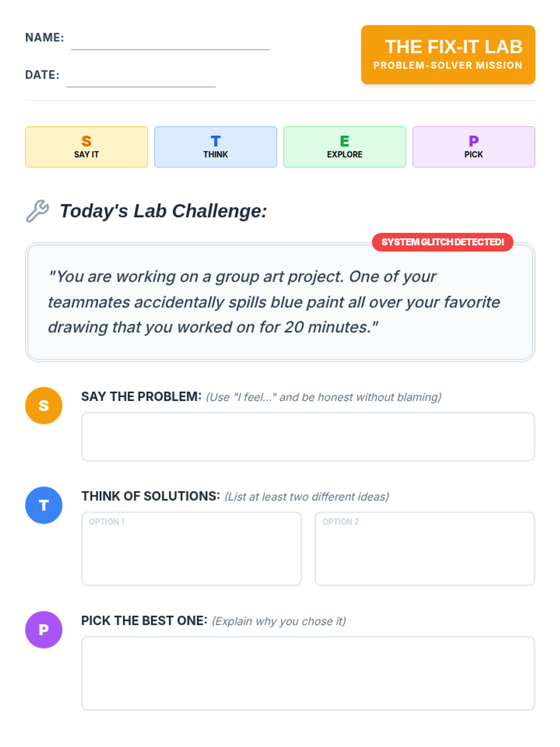560x747 pixels.
Task: Click the System Glitch Detected red badge
Action: (442, 242)
